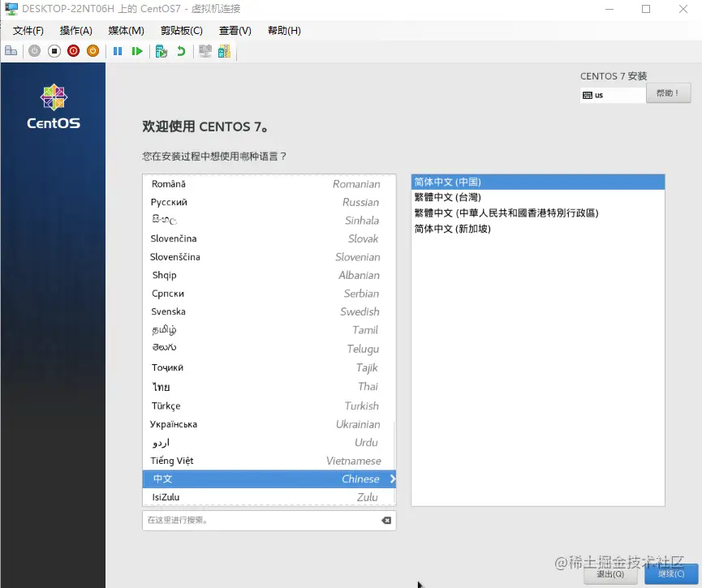The width and height of the screenshot is (702, 588).
Task: Select 简体中文 (新加坡) as locale
Action: (x=487, y=227)
